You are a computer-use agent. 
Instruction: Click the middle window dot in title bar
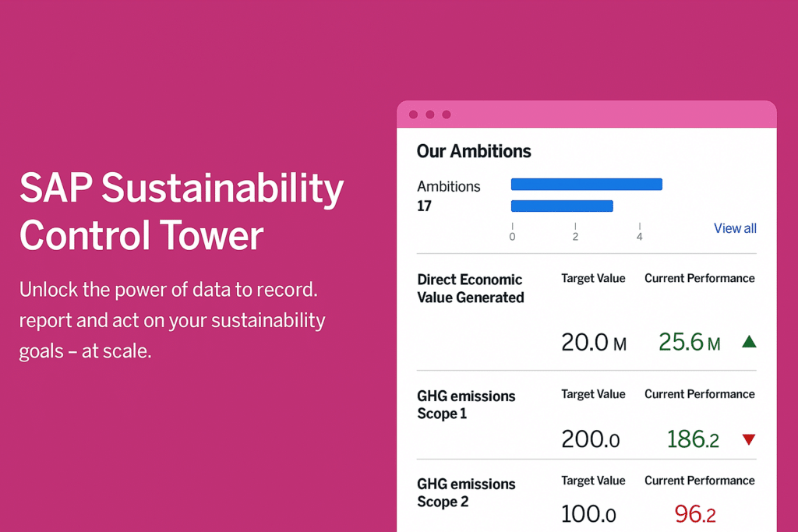pyautogui.click(x=430, y=115)
